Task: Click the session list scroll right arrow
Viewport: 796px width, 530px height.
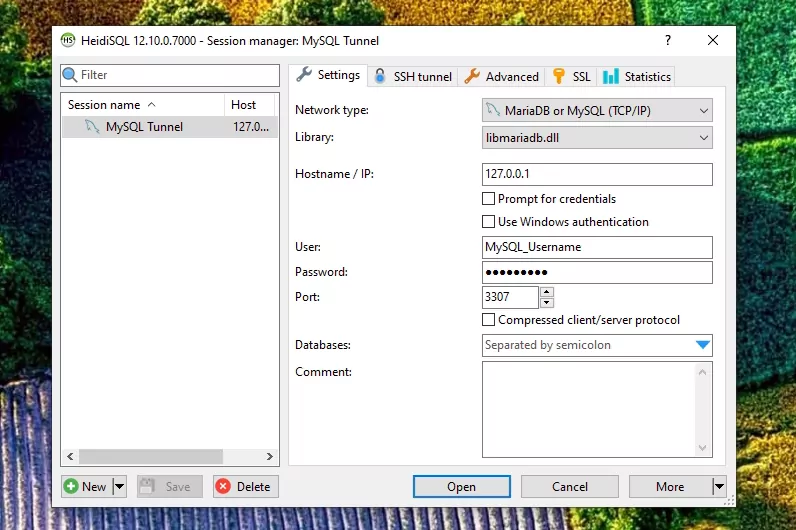Action: coord(270,456)
